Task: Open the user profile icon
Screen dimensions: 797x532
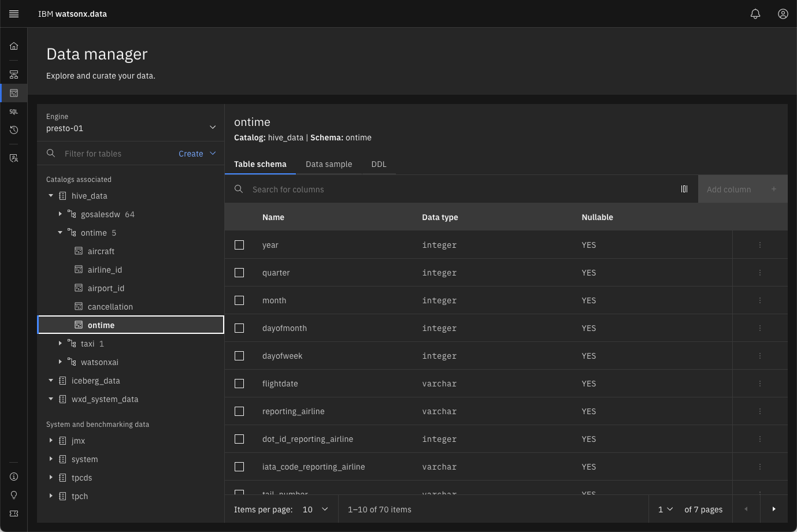Action: pyautogui.click(x=783, y=14)
